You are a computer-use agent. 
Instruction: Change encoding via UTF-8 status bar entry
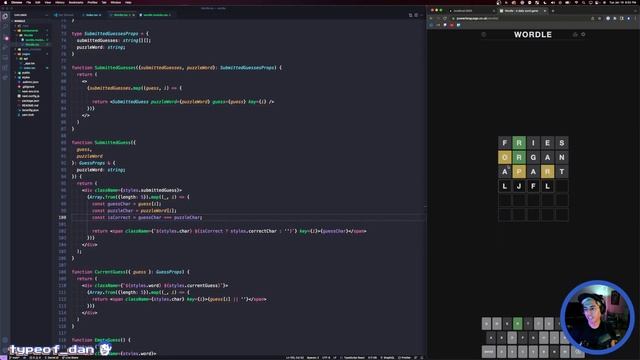coord(326,358)
